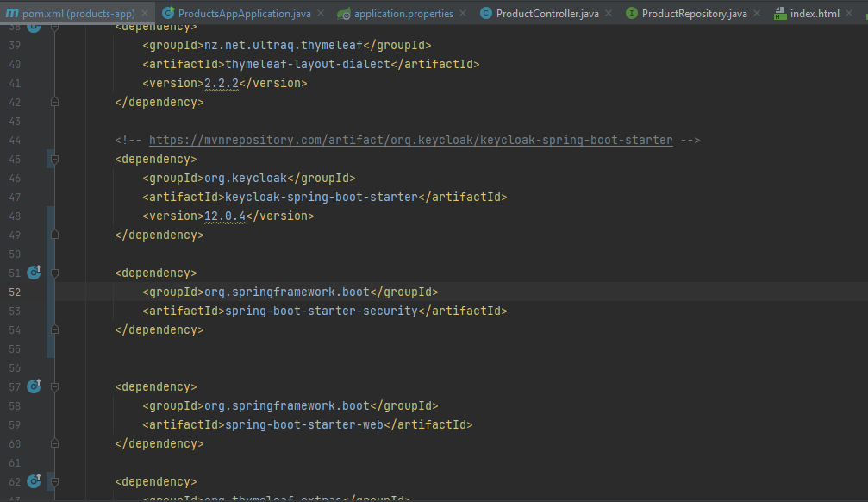
Task: Click the groupId org.keycloak
Action: click(x=246, y=179)
